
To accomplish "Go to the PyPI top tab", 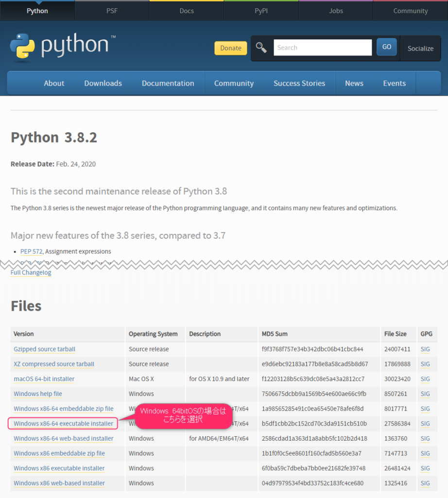I will click(x=261, y=11).
